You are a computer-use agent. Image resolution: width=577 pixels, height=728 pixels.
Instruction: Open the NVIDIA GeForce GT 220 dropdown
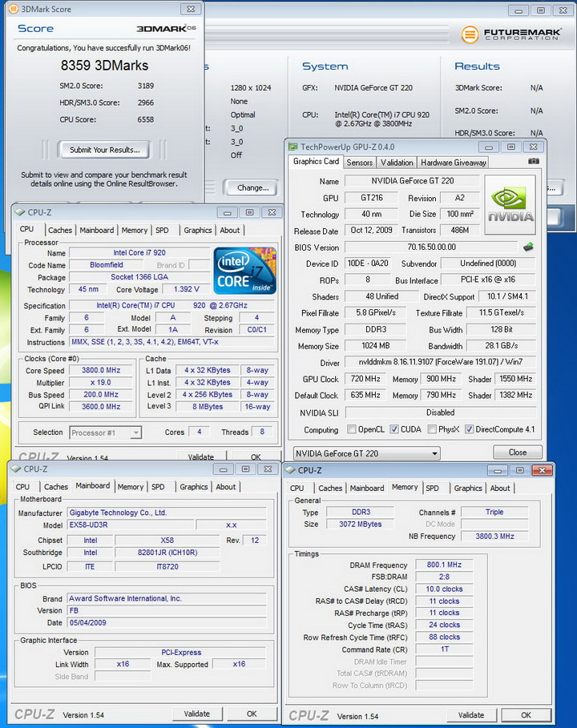pos(366,453)
